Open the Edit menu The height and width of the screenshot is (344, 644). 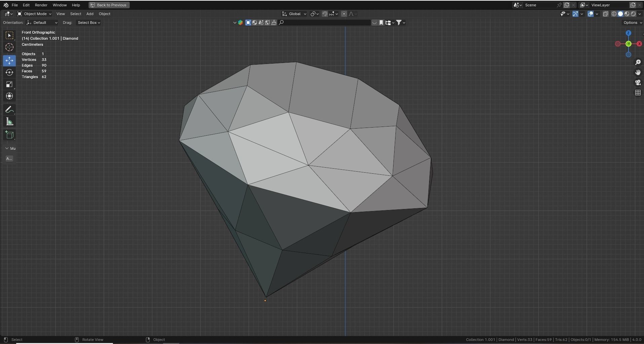coord(26,5)
